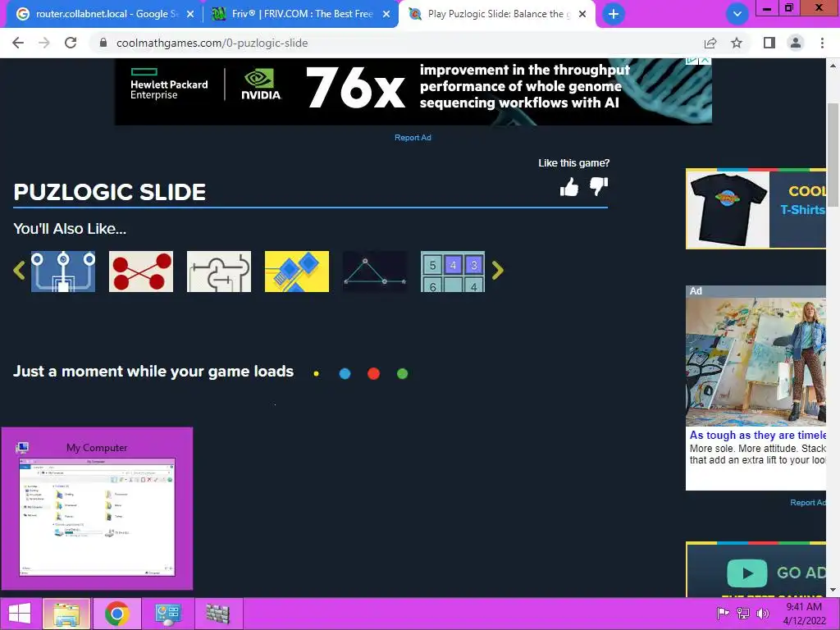Open the Windows Start menu
The width and height of the screenshot is (840, 630).
click(x=20, y=614)
